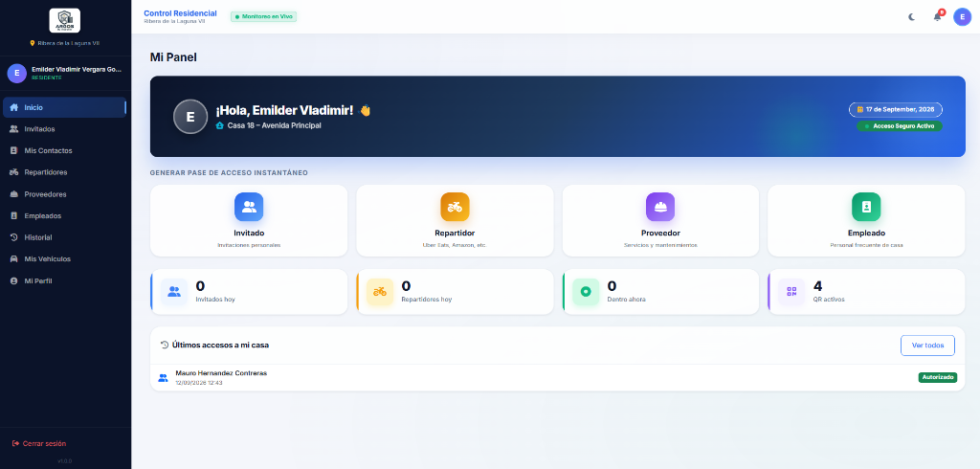Click the Mis Contactos address book icon

(13, 150)
